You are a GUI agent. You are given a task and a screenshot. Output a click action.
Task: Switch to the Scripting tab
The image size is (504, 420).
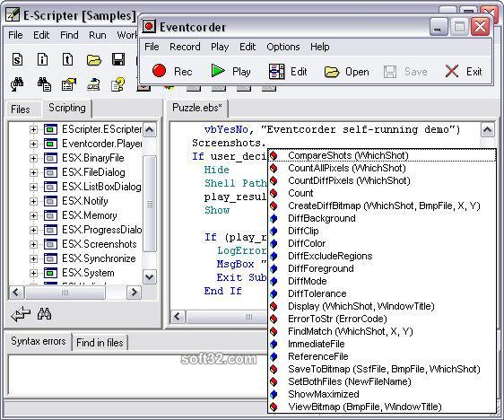tap(67, 108)
